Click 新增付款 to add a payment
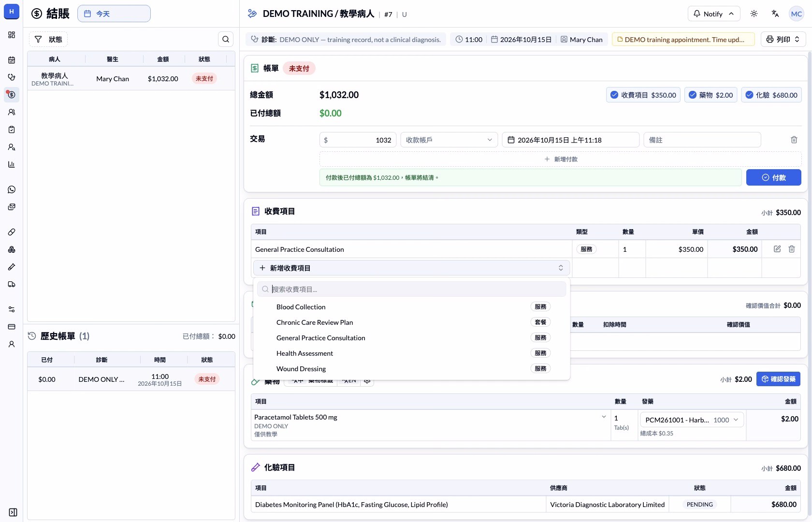This screenshot has height=522, width=812. (x=560, y=159)
